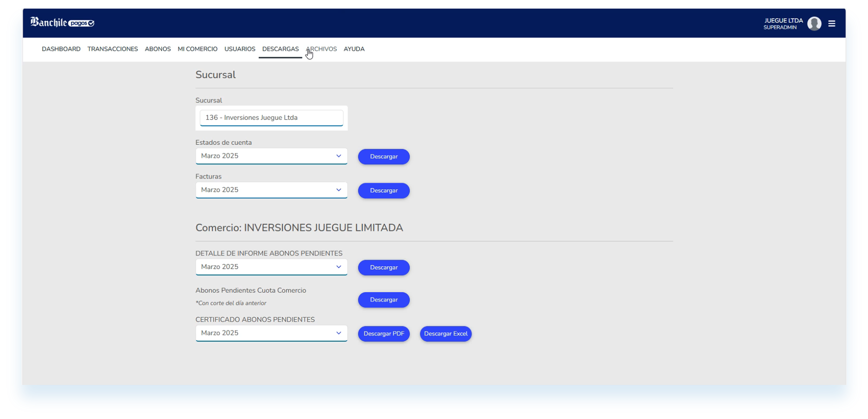The image size is (868, 419).
Task: Expand Detalle de Informe Abonos Pendientes dropdown
Action: 271,267
